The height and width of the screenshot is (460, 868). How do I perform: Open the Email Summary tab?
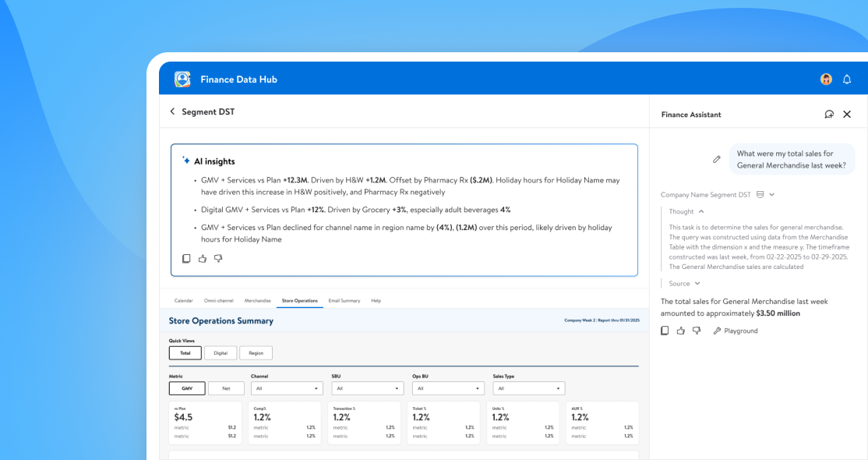[x=344, y=300]
